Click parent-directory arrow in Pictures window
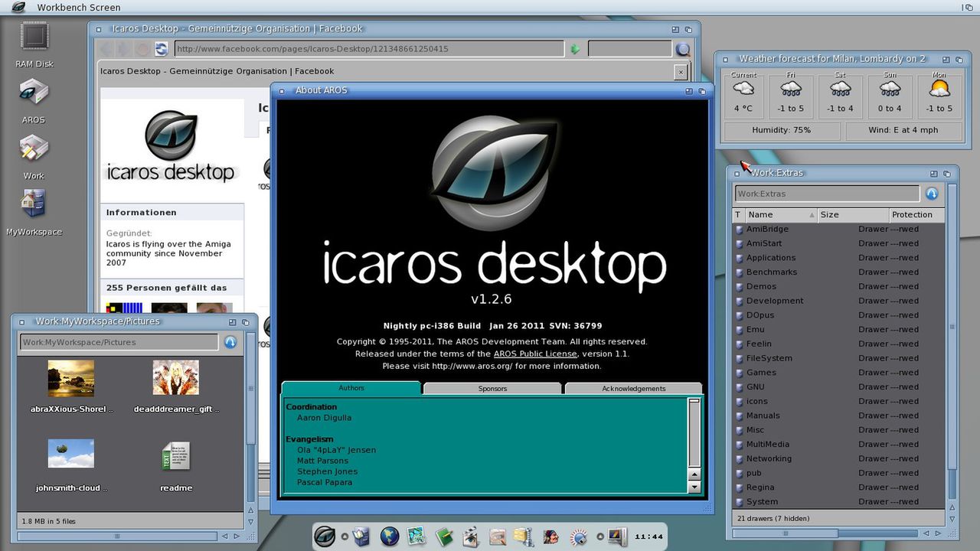The image size is (980, 551). click(230, 342)
